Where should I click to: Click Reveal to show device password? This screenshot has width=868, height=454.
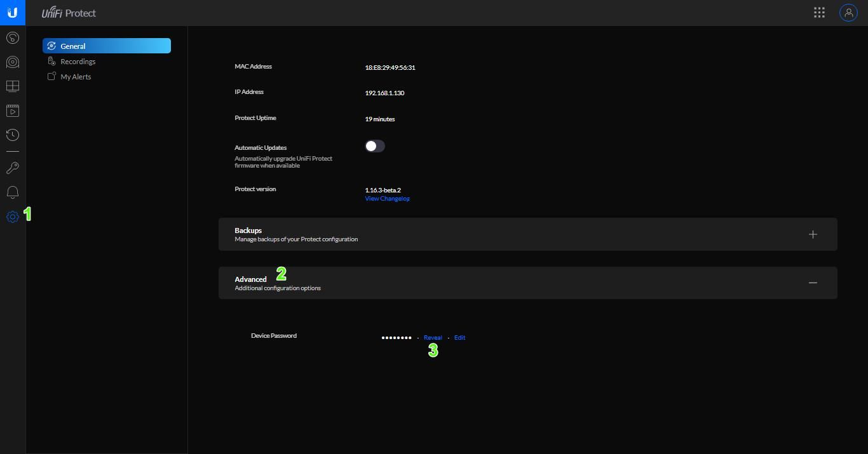pyautogui.click(x=433, y=338)
